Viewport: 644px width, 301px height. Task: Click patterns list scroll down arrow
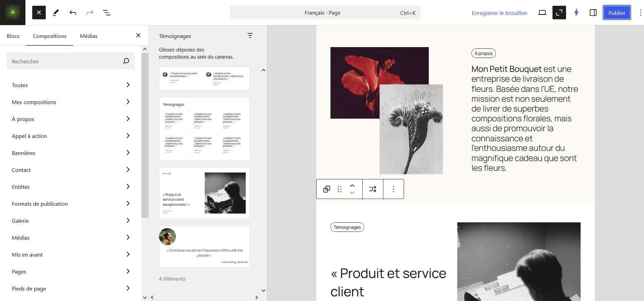[263, 290]
